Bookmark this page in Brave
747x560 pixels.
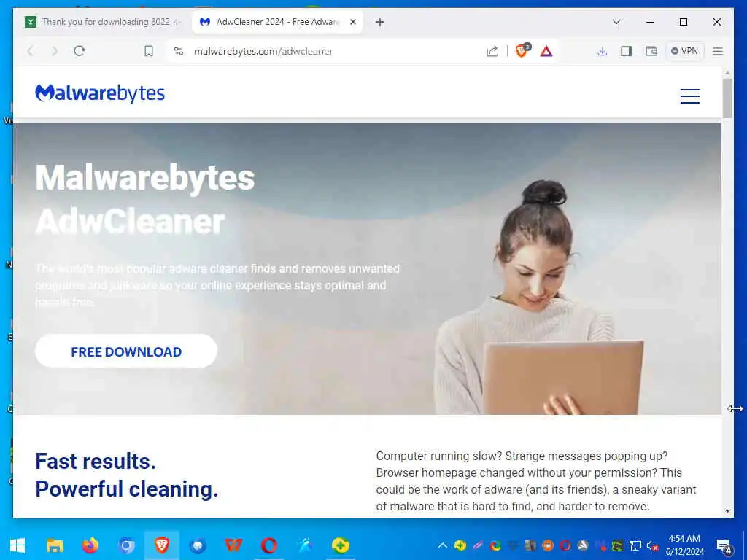[x=149, y=51]
